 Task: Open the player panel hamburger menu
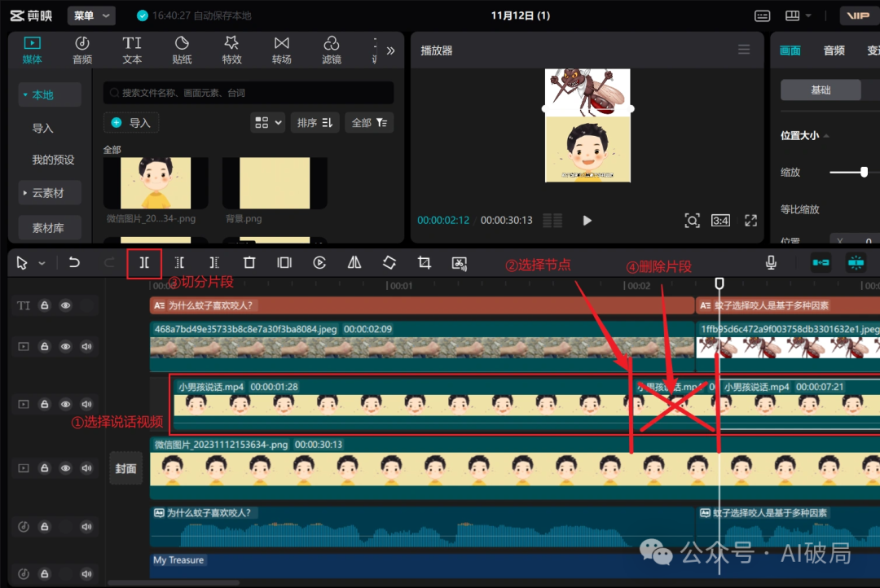(x=744, y=50)
